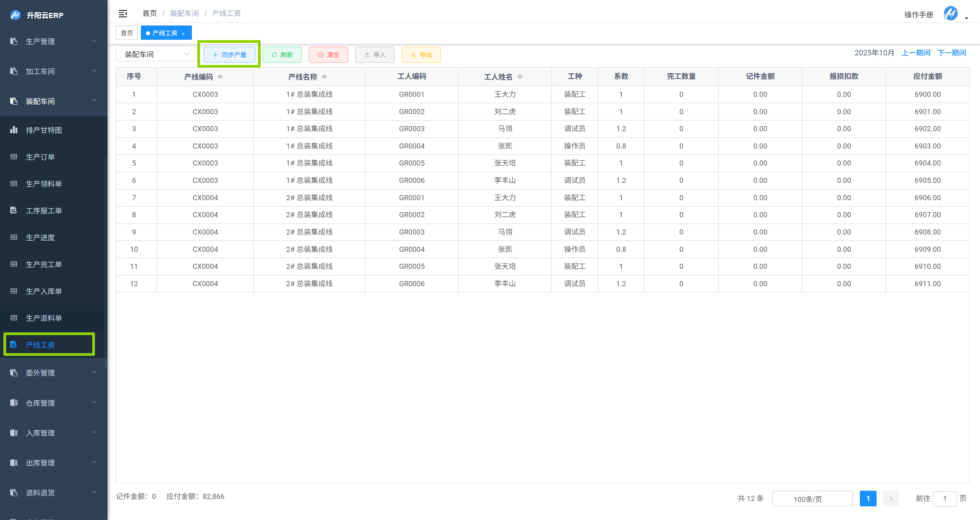
Task: Sort by 工人姓名 column sort icon
Action: pyautogui.click(x=520, y=77)
